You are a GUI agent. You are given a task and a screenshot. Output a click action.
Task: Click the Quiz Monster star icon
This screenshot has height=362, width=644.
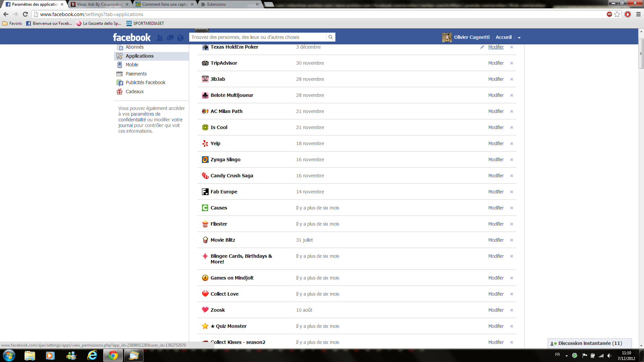click(205, 326)
